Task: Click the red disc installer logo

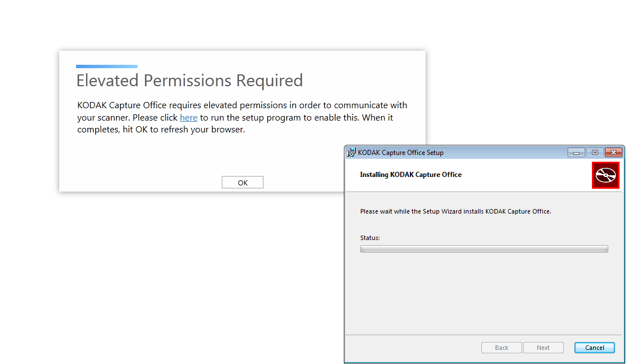Action: (605, 175)
